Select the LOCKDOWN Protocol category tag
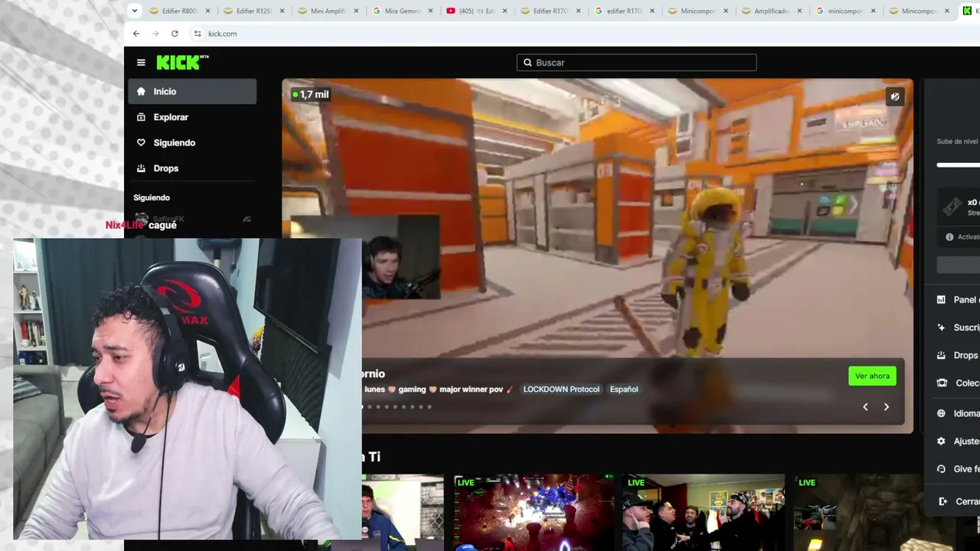Image resolution: width=980 pixels, height=551 pixels. coord(561,390)
